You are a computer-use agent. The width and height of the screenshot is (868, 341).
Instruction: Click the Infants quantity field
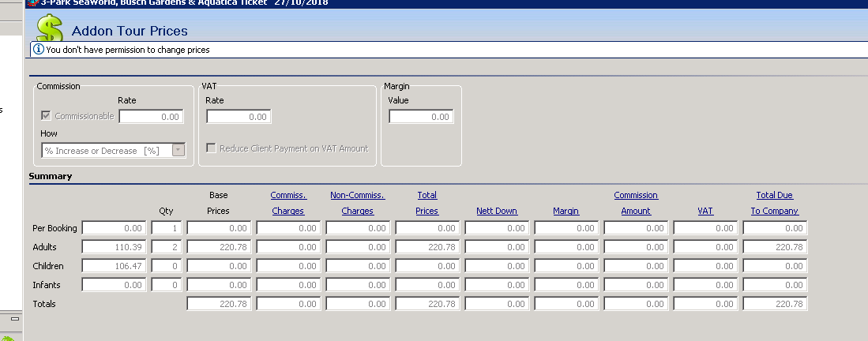tap(167, 284)
